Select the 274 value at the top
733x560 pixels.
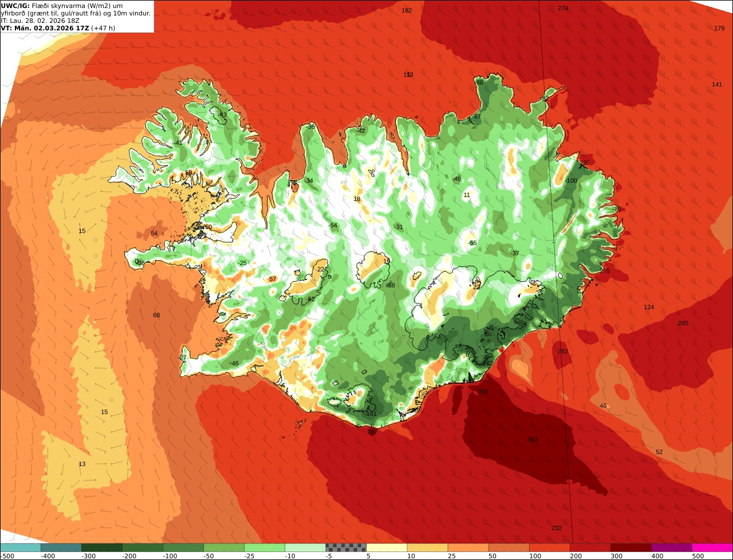[563, 9]
